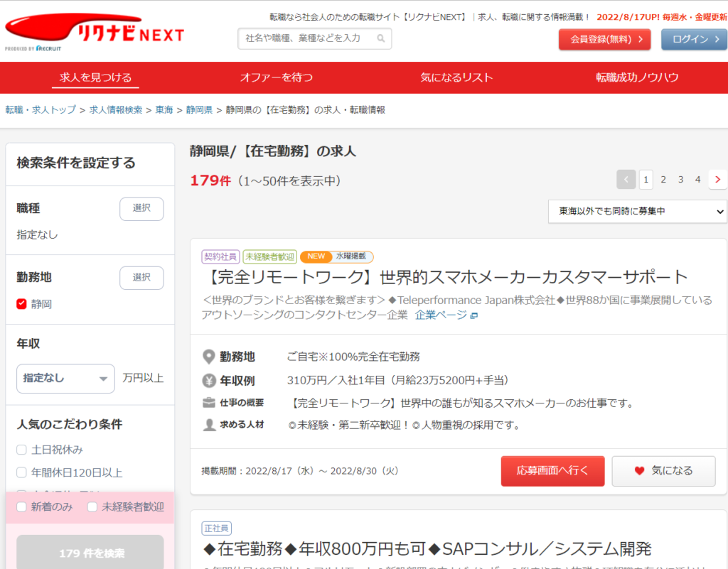Select current page 1 in pagination

point(646,180)
